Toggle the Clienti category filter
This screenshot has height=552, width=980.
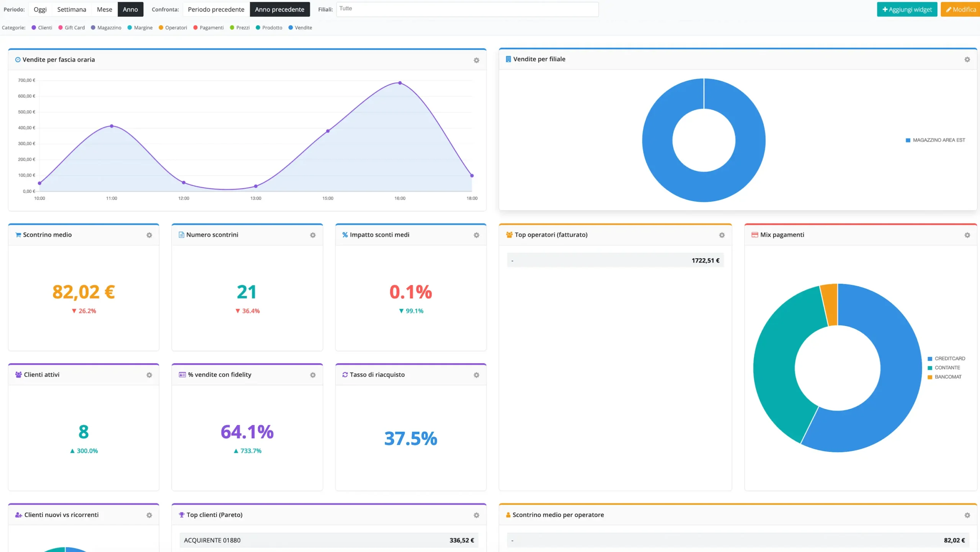pyautogui.click(x=42, y=28)
